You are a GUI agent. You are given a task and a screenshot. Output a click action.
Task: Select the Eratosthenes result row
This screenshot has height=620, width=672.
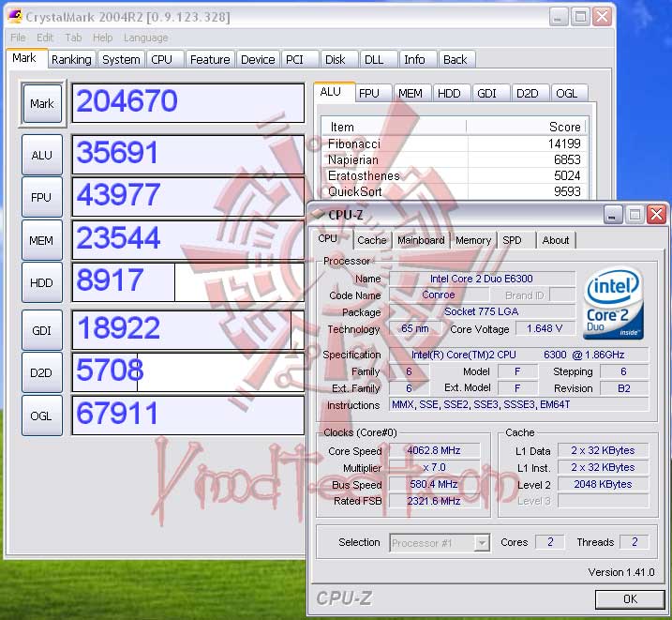pyautogui.click(x=455, y=175)
